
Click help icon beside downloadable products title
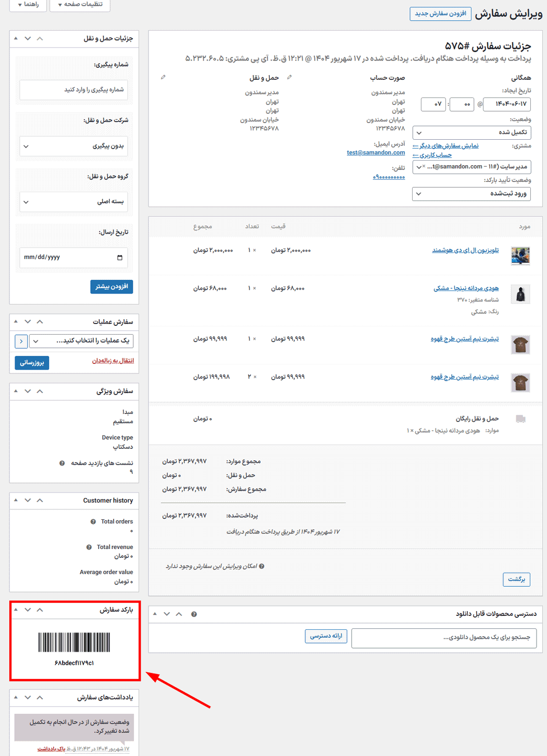[194, 614]
